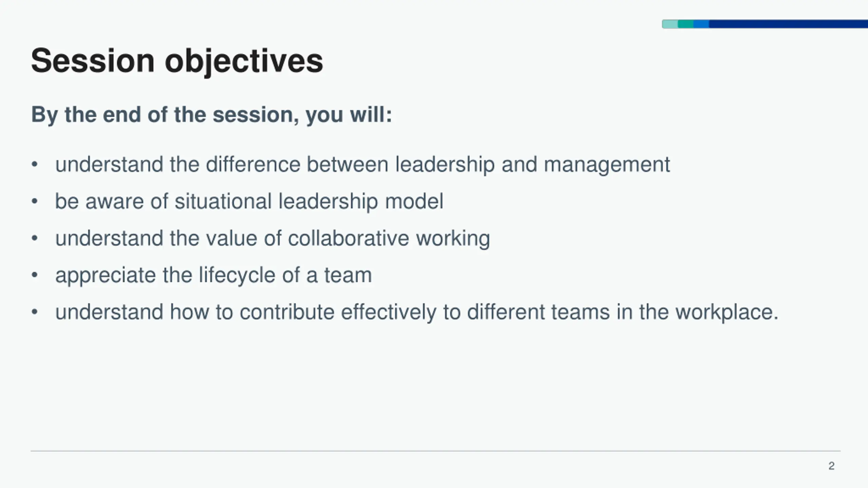The width and height of the screenshot is (868, 488).
Task: Click the word "management" in first bullet
Action: [x=607, y=165]
